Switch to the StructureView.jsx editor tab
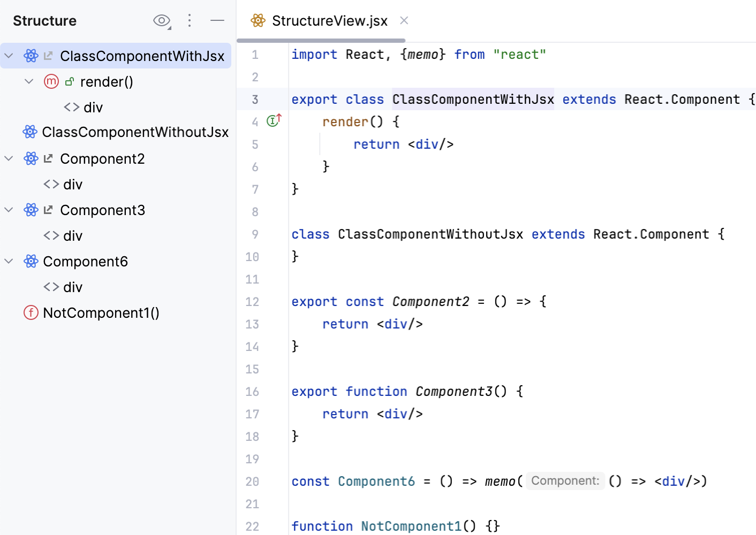 328,20
